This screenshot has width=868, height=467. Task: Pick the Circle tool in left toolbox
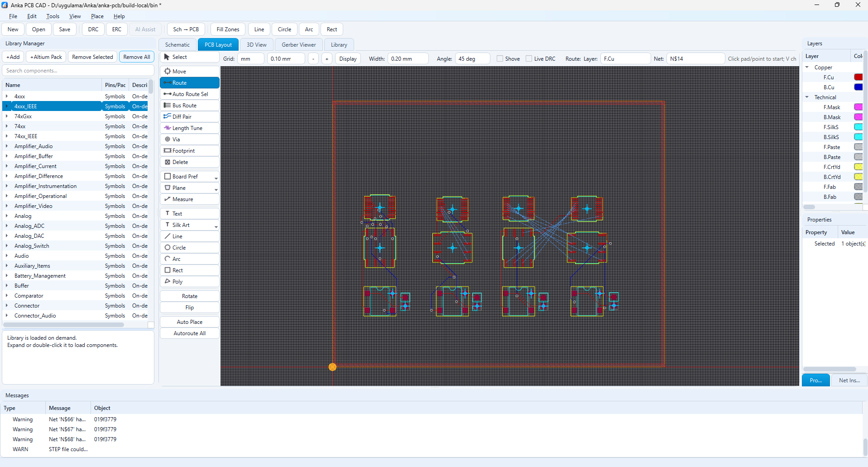point(189,248)
